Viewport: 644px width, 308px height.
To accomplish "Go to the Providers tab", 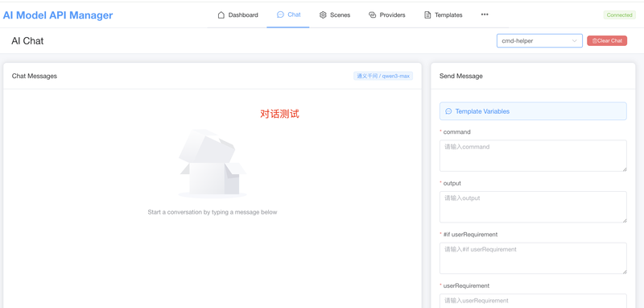I will (x=387, y=15).
